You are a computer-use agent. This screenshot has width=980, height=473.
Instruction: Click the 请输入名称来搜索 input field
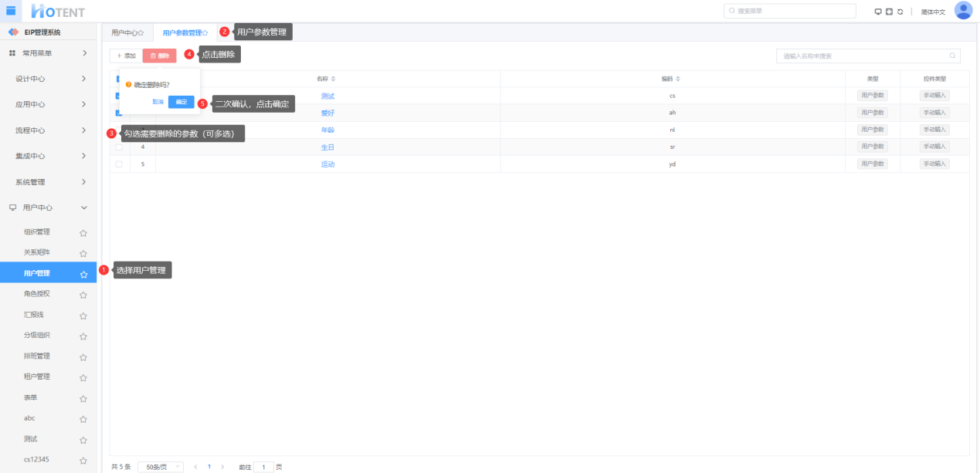point(868,56)
